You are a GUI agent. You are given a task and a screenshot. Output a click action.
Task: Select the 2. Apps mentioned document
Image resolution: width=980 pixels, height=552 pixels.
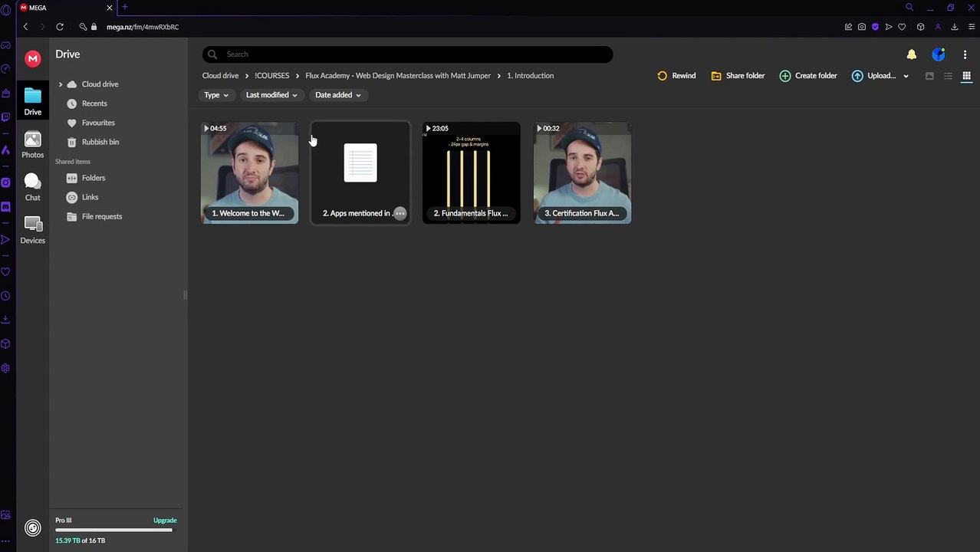(x=360, y=172)
